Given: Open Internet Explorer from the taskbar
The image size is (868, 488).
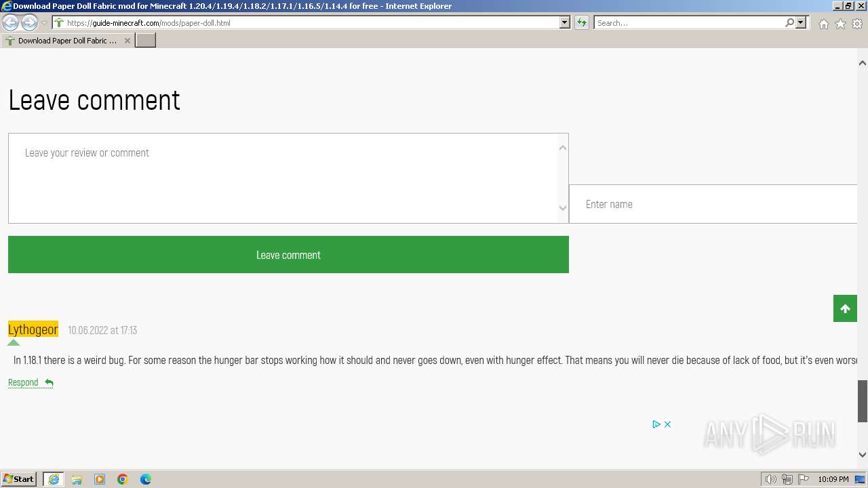Looking at the screenshot, I should point(54,479).
